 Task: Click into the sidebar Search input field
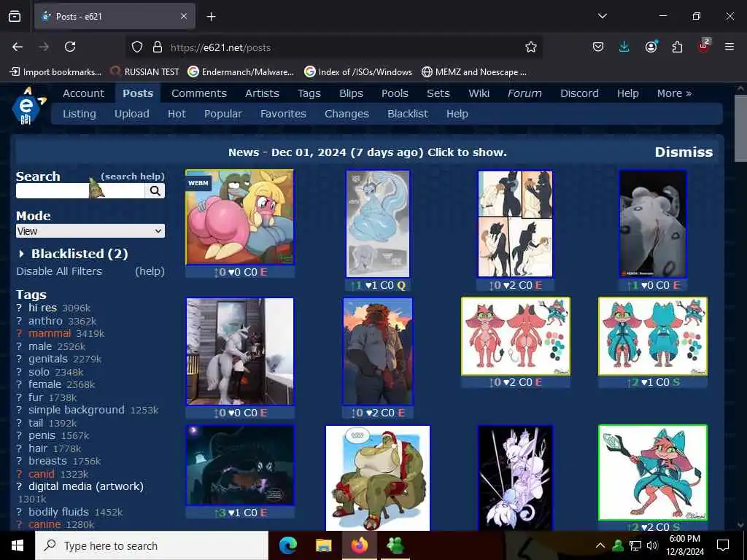80,191
